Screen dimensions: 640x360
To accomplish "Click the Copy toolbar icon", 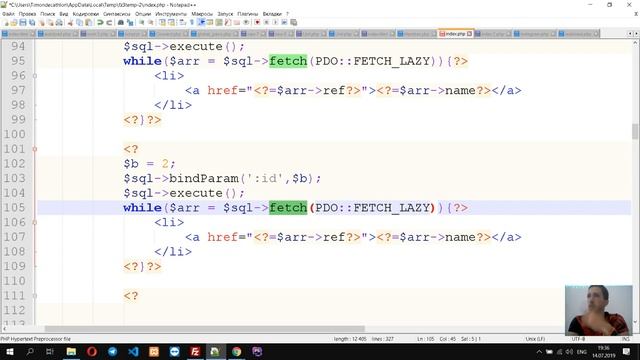I will 79,22.
